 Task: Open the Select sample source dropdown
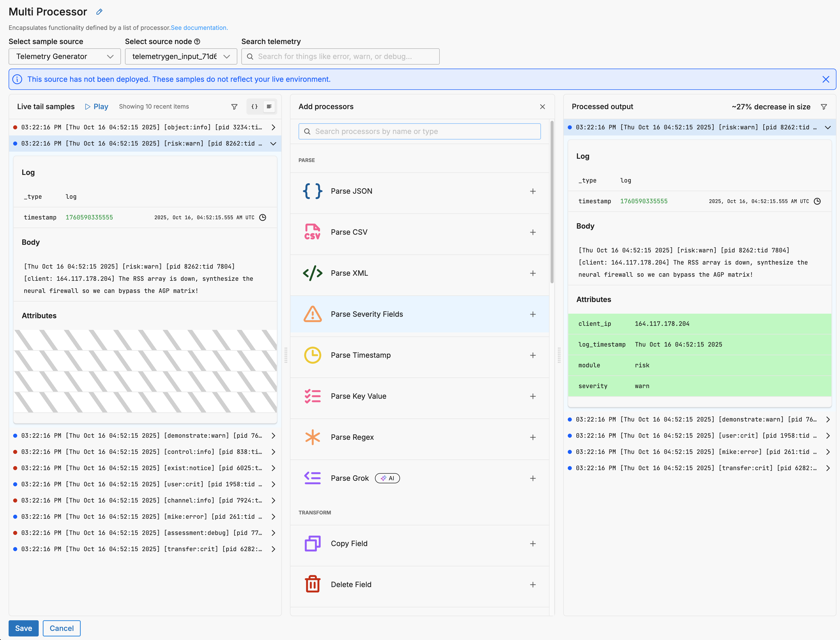pos(65,56)
